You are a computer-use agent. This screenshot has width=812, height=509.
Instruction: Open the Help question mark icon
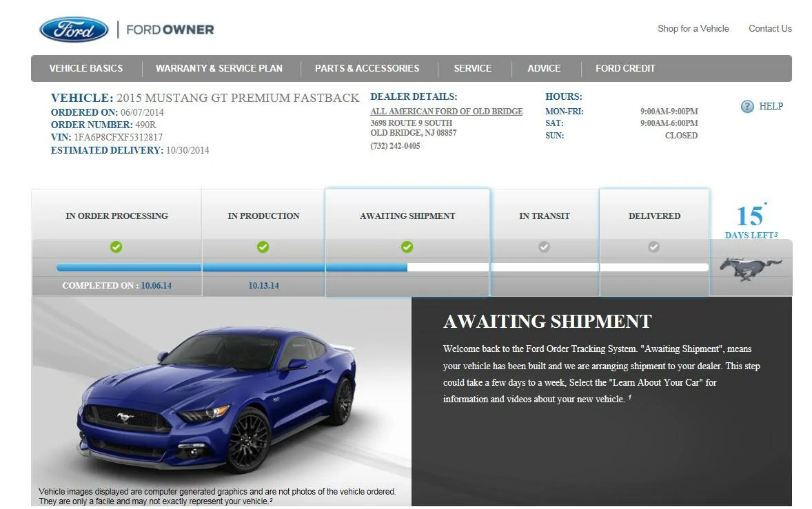[747, 107]
